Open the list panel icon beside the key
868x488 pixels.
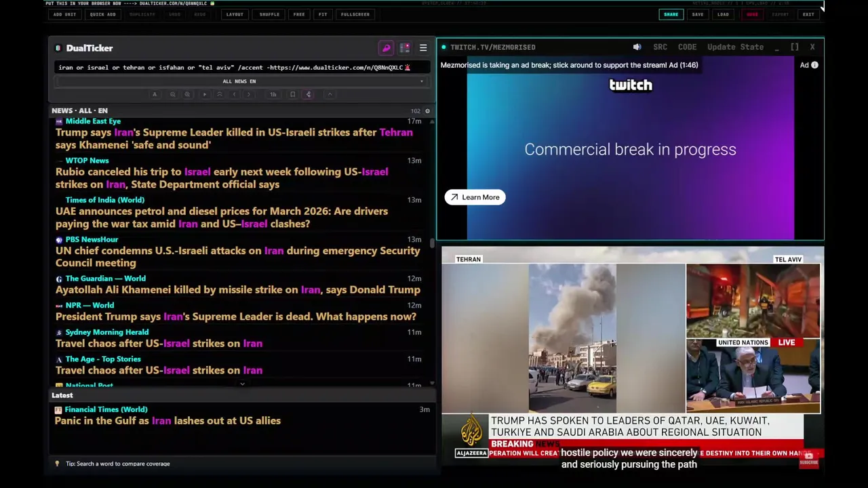(405, 48)
